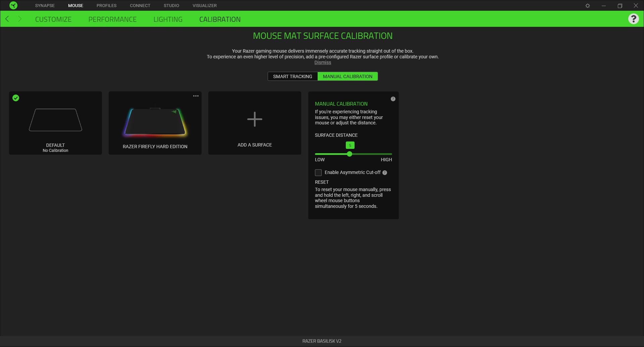This screenshot has height=347, width=644.
Task: Click the HIGH slider label
Action: pyautogui.click(x=386, y=160)
